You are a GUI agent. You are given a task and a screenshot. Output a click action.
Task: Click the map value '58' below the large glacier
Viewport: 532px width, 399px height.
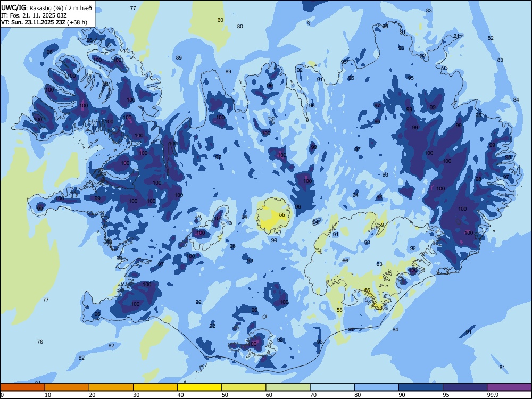(x=339, y=310)
